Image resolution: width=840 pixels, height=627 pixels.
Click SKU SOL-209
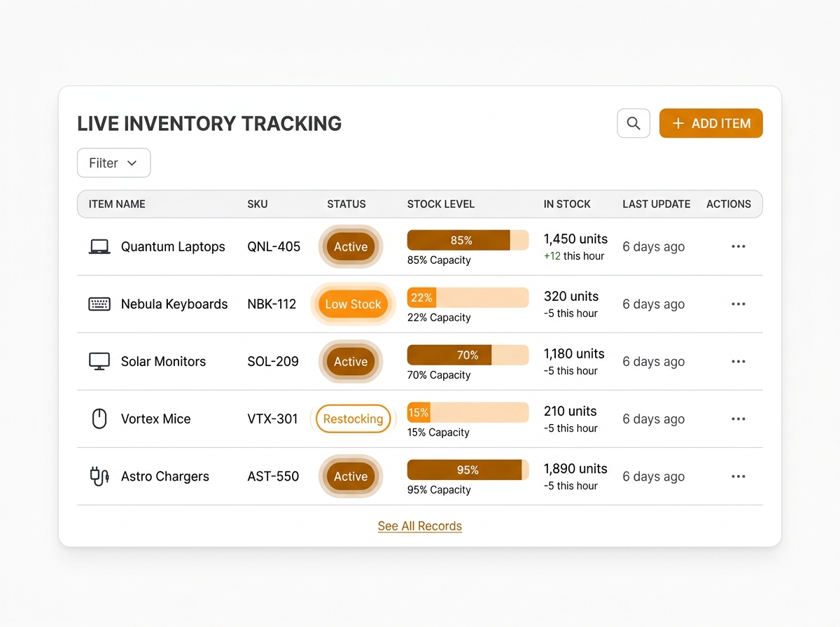(273, 361)
